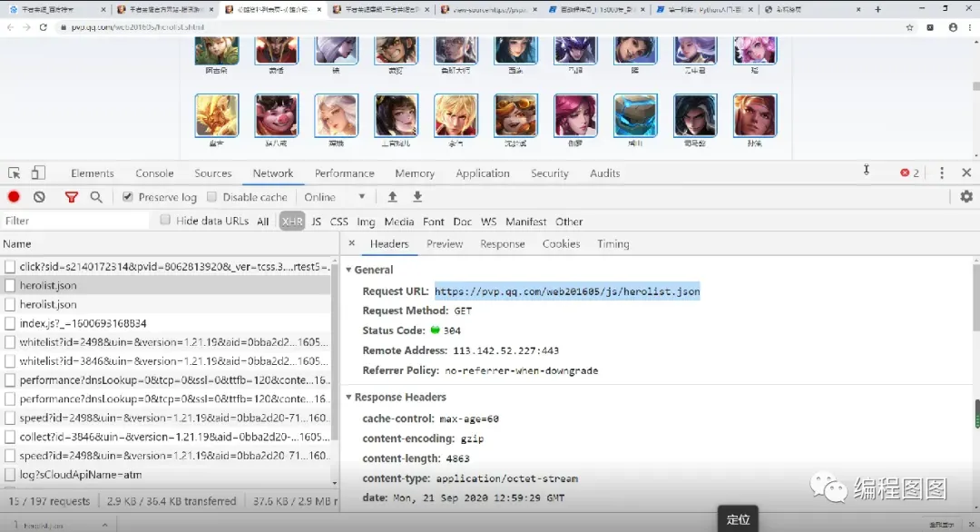Click into the Filter text field

(x=75, y=221)
